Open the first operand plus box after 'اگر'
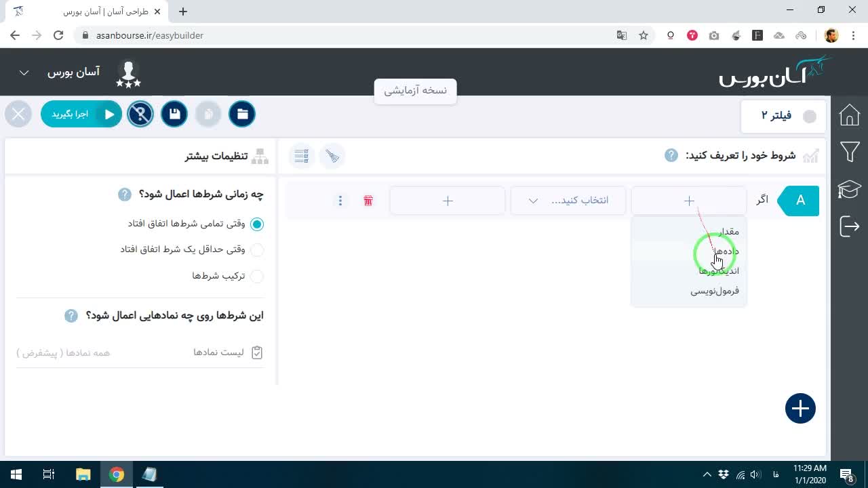 (x=689, y=201)
